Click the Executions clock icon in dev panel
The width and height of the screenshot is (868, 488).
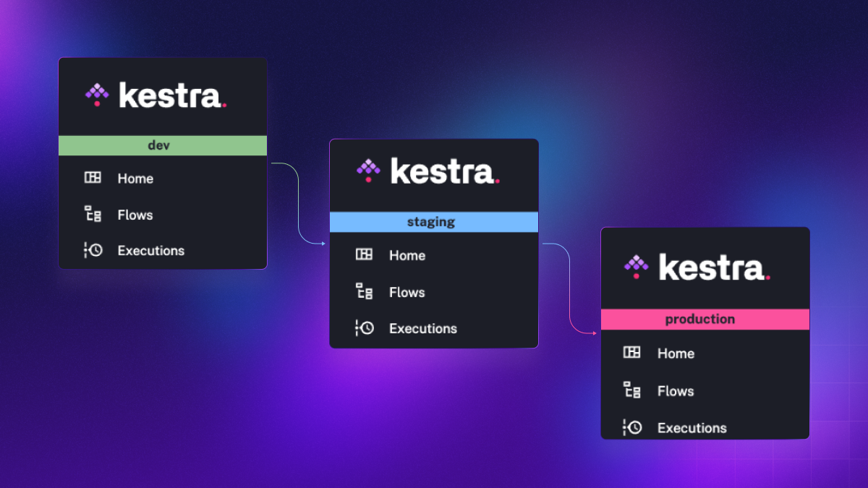tap(94, 250)
